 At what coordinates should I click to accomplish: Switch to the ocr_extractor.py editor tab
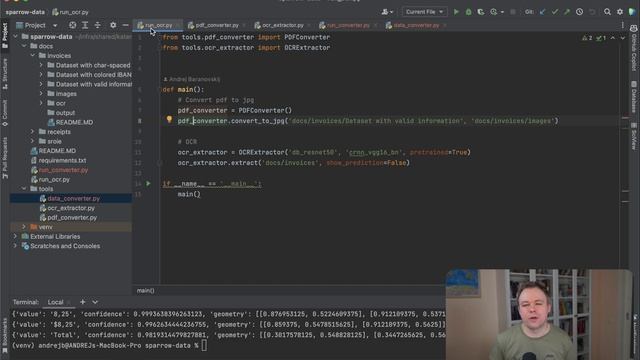(x=282, y=25)
